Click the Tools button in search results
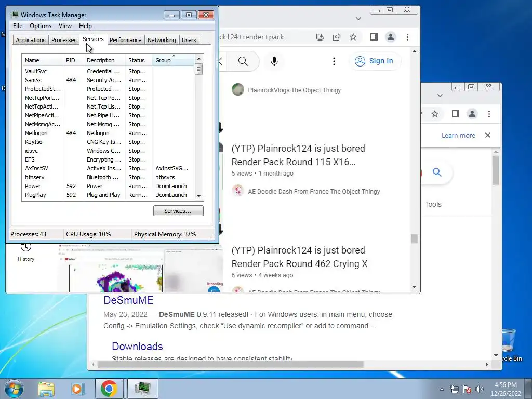Viewport: 532px width, 399px height. click(433, 204)
